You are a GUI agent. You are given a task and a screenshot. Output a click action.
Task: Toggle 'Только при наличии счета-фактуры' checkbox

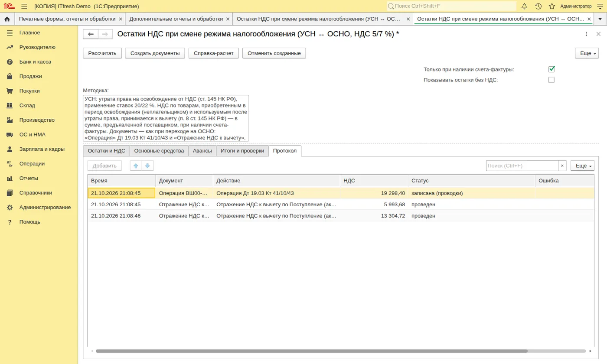(x=552, y=69)
